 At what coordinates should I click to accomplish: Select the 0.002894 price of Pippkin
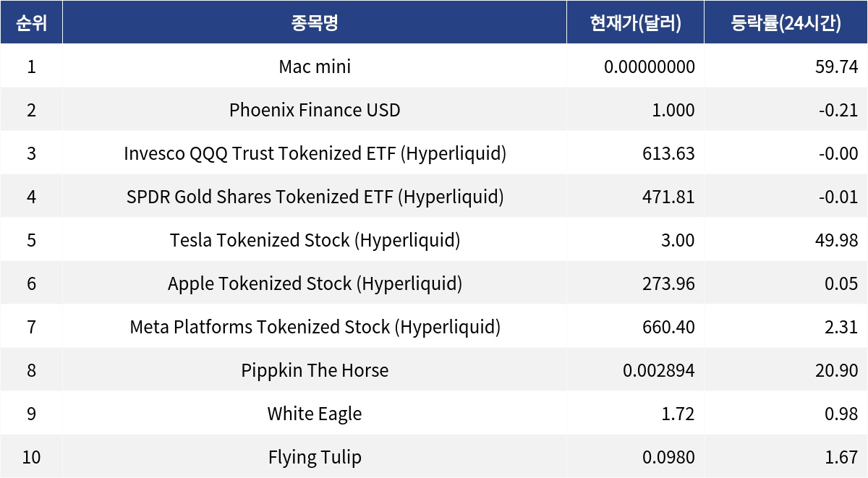click(658, 370)
